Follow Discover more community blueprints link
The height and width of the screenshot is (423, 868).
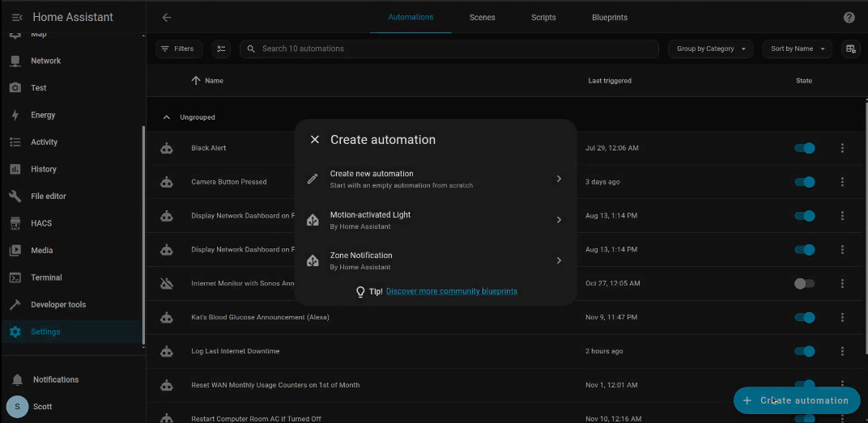click(451, 291)
